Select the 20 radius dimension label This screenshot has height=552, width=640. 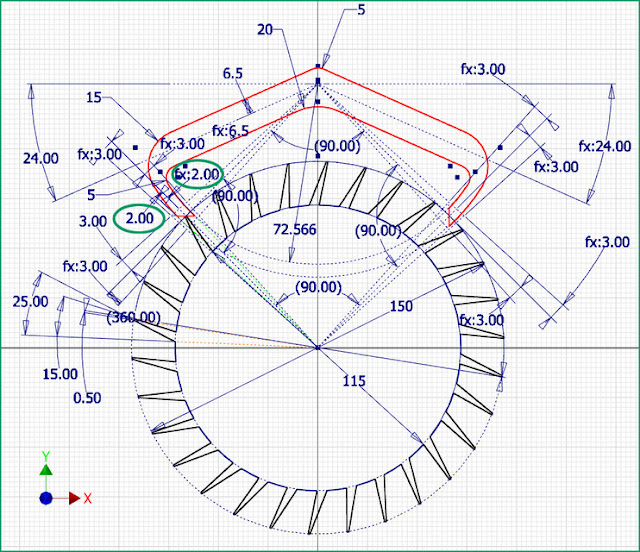click(x=264, y=29)
